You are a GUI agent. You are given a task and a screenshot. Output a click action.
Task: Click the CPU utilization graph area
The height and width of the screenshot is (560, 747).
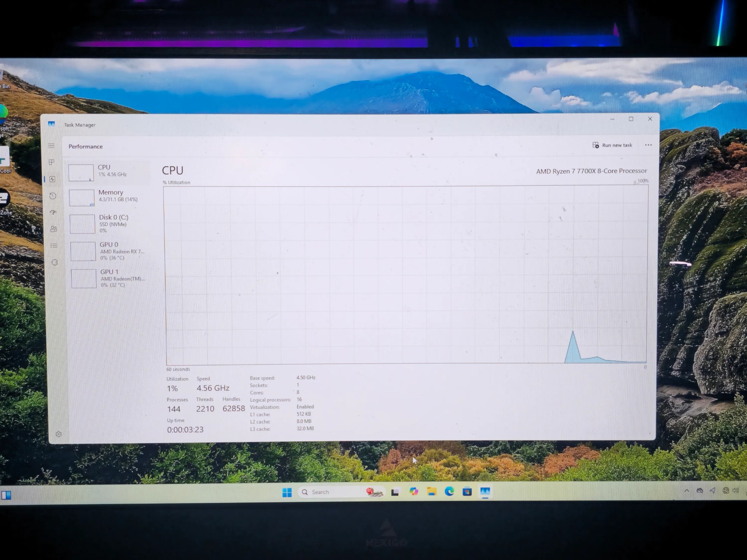[x=406, y=275]
